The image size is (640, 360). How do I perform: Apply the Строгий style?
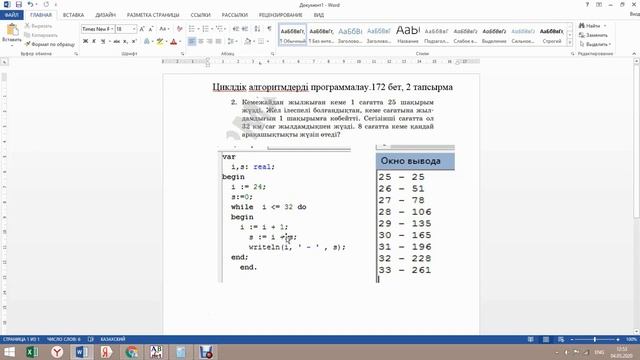[552, 35]
